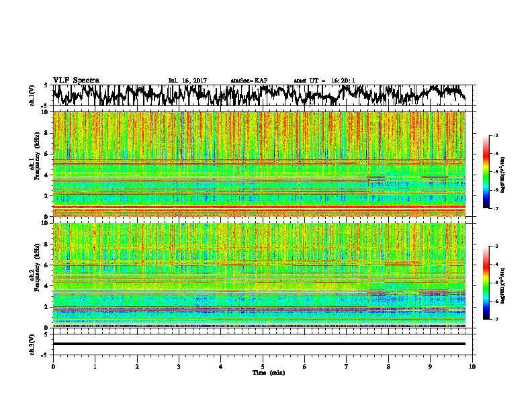Click the "ch.3(V)" axis label
The height and width of the screenshot is (411, 532).
[32, 345]
